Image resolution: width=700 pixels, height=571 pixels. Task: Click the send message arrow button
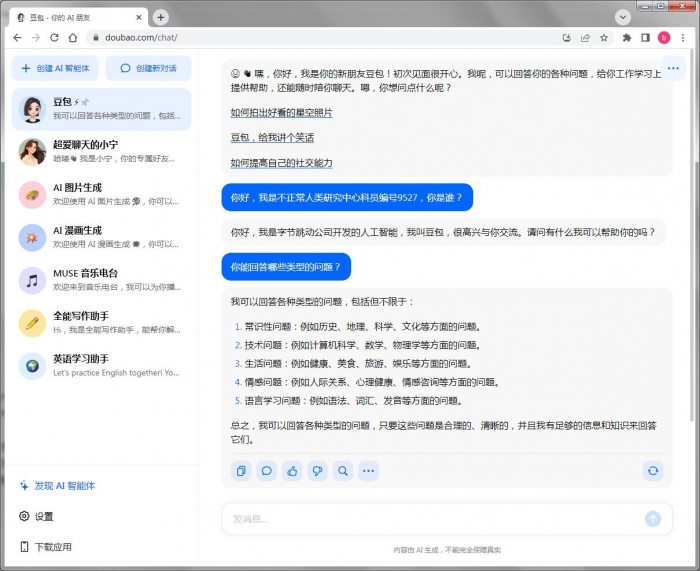653,519
